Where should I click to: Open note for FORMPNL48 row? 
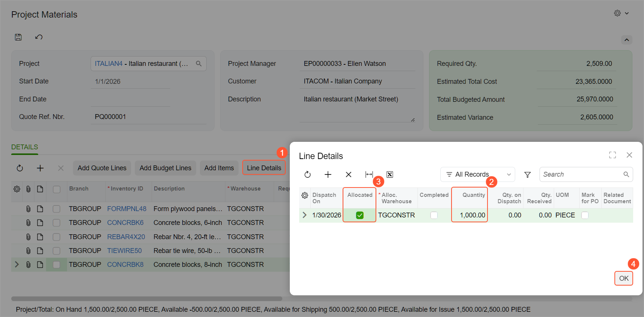(40, 209)
